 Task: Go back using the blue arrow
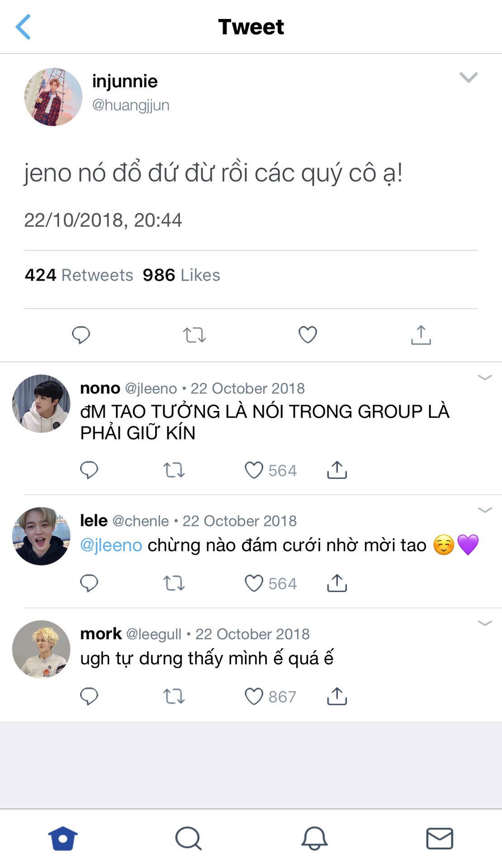click(23, 27)
